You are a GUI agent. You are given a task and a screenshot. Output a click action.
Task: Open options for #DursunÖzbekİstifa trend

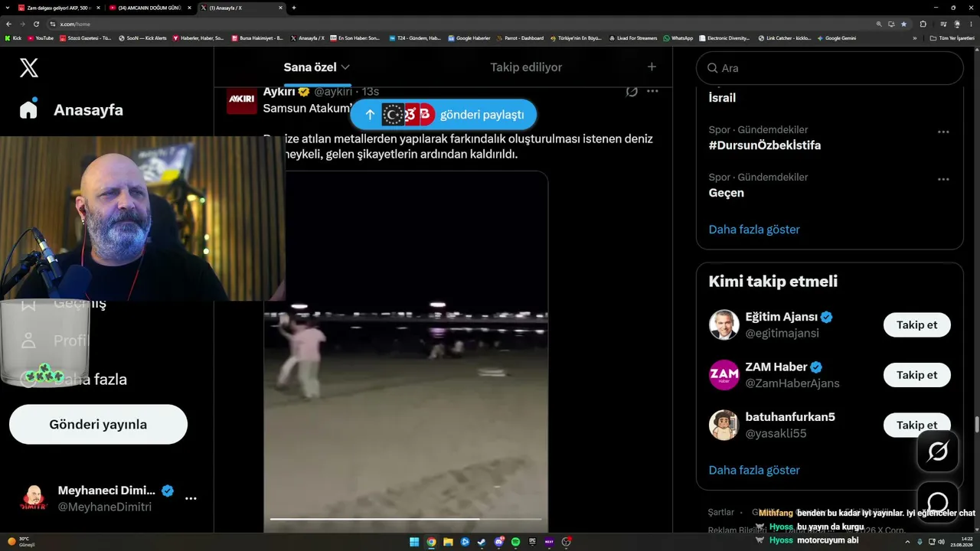(943, 132)
